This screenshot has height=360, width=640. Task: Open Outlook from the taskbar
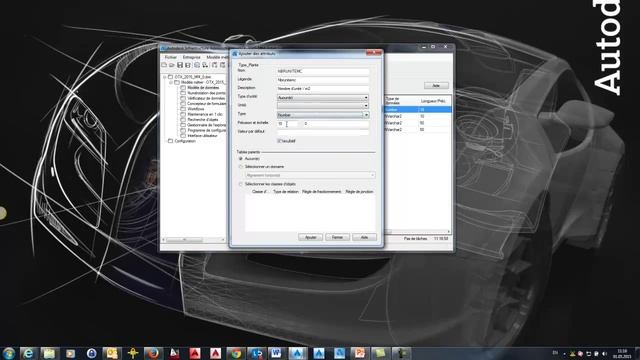[x=112, y=353]
